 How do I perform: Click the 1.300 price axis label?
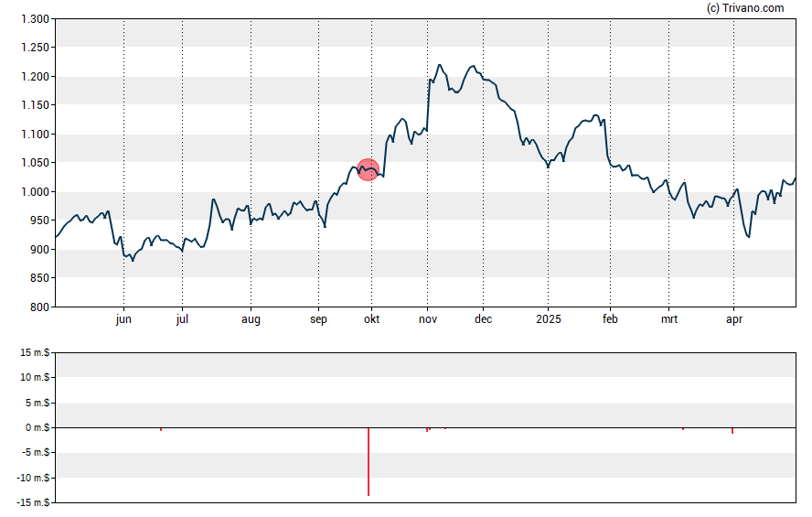click(x=35, y=19)
